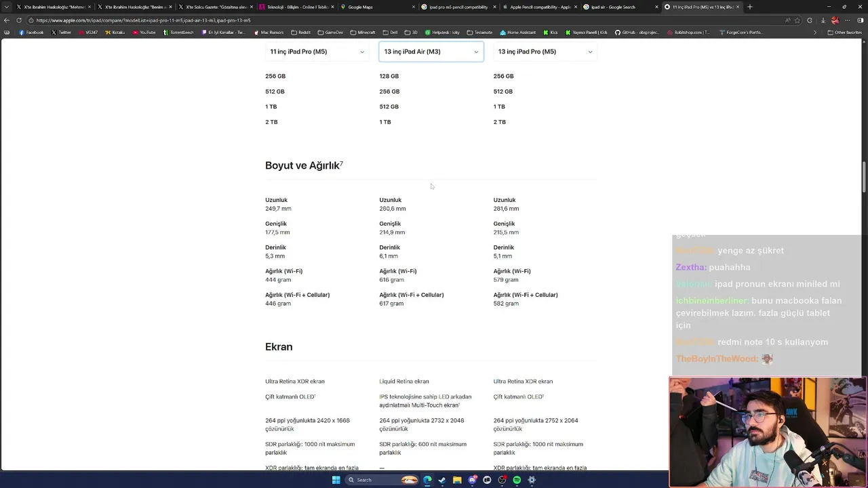Open the Reddit bookmarks folder

(x=300, y=32)
